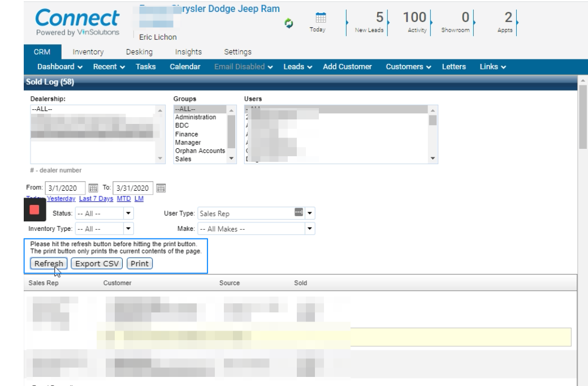Click the green refresh icon in header
Viewport: 588px width, 386px height.
tap(288, 23)
